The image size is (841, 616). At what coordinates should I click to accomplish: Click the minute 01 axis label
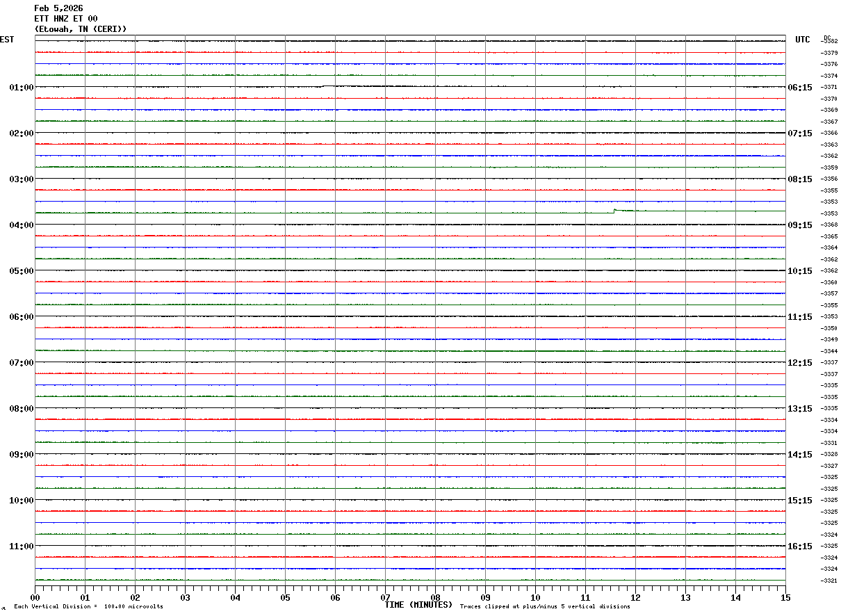click(85, 597)
